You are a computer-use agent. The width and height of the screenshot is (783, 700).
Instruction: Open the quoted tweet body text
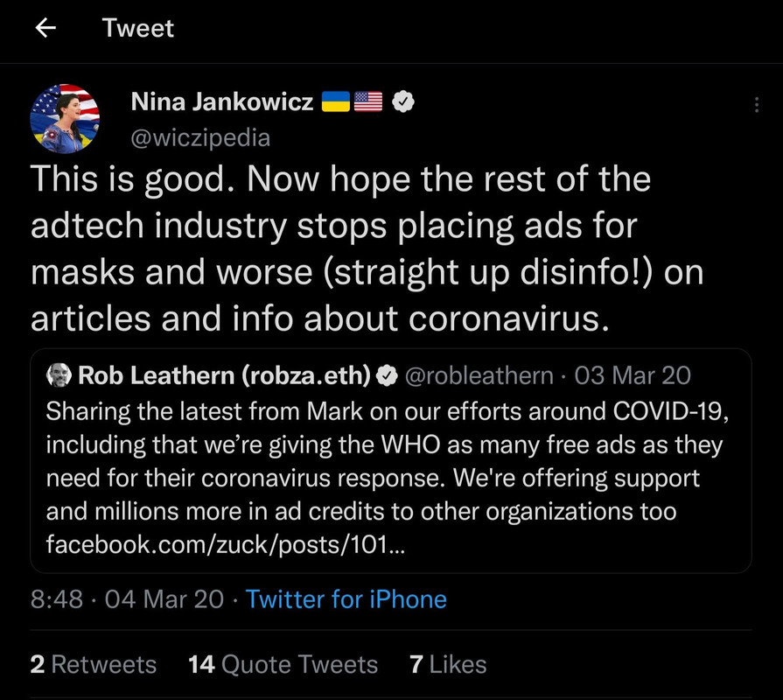point(387,478)
